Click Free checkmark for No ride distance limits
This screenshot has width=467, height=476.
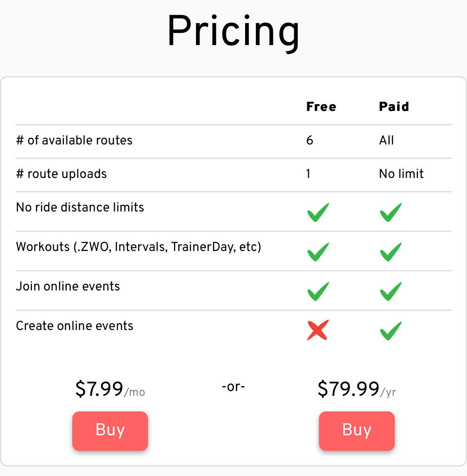coord(318,212)
